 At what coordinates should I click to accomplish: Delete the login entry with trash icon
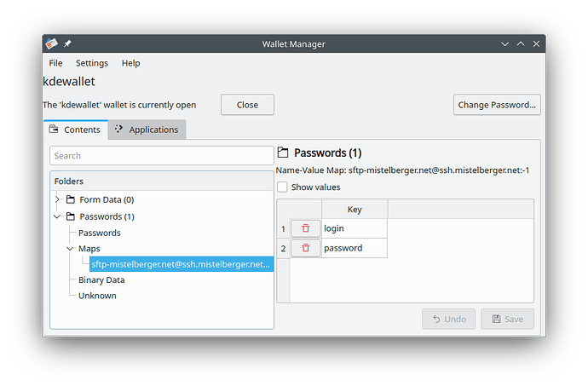[x=305, y=228]
